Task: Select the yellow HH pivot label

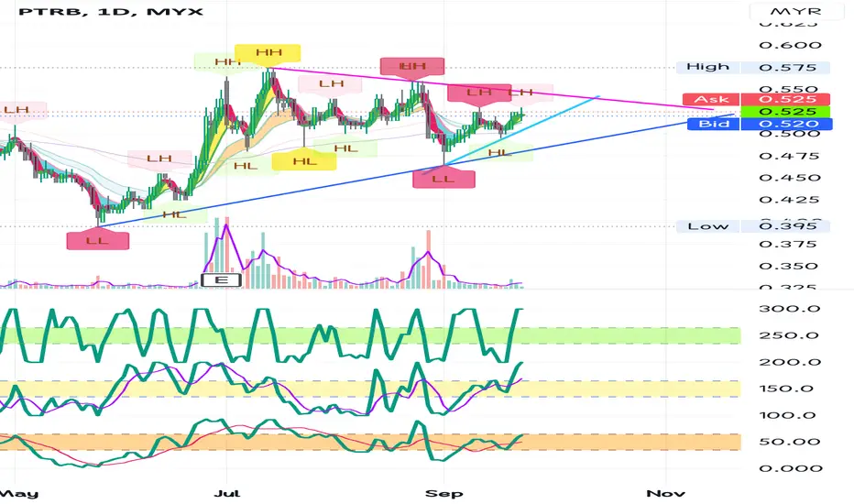Action: pyautogui.click(x=268, y=53)
